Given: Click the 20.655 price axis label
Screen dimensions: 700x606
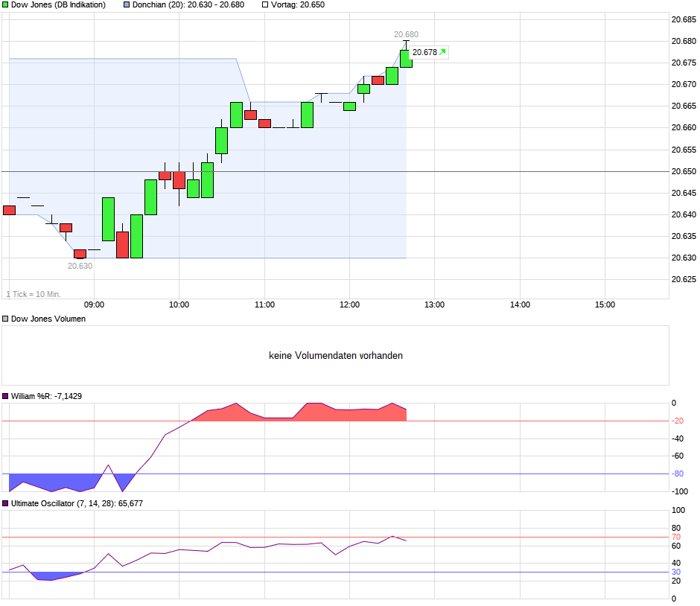Looking at the screenshot, I should click(684, 150).
